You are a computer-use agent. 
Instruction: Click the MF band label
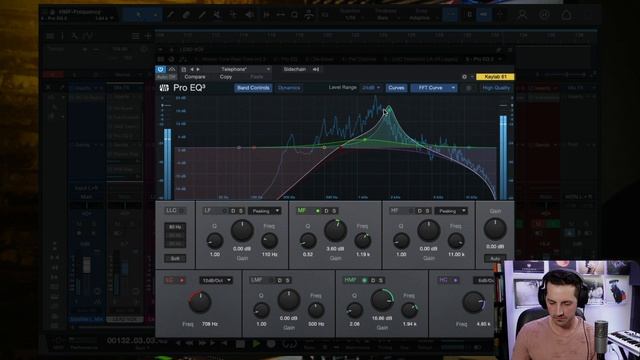(x=302, y=211)
